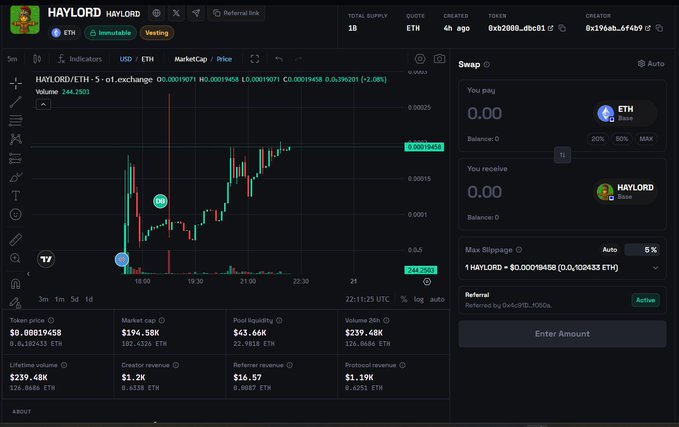This screenshot has height=427, width=679.
Task: Collapse the drawing toolbar side arrow
Action: point(28,274)
